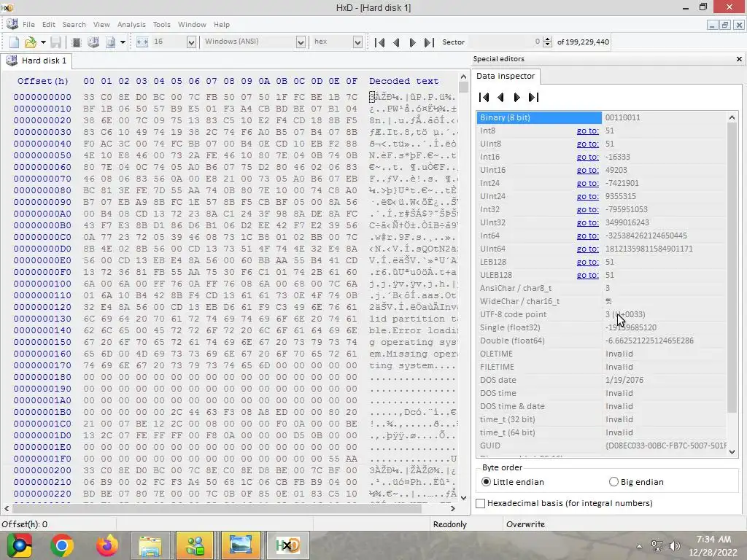Go to first sector in toolbar
The image size is (747, 560).
click(379, 42)
